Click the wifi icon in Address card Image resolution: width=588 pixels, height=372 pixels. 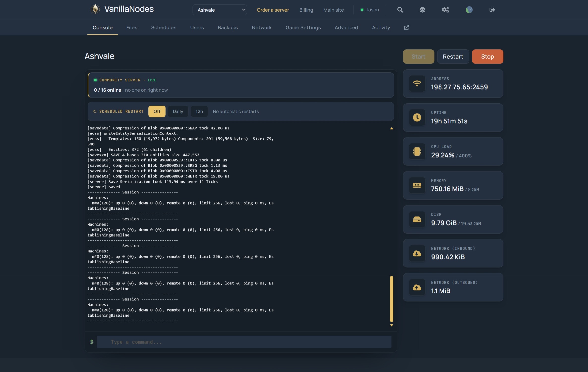(x=417, y=83)
